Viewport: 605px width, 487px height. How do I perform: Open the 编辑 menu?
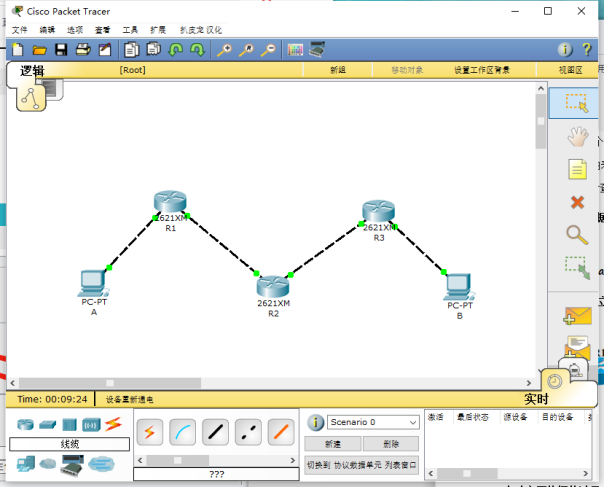[x=47, y=30]
